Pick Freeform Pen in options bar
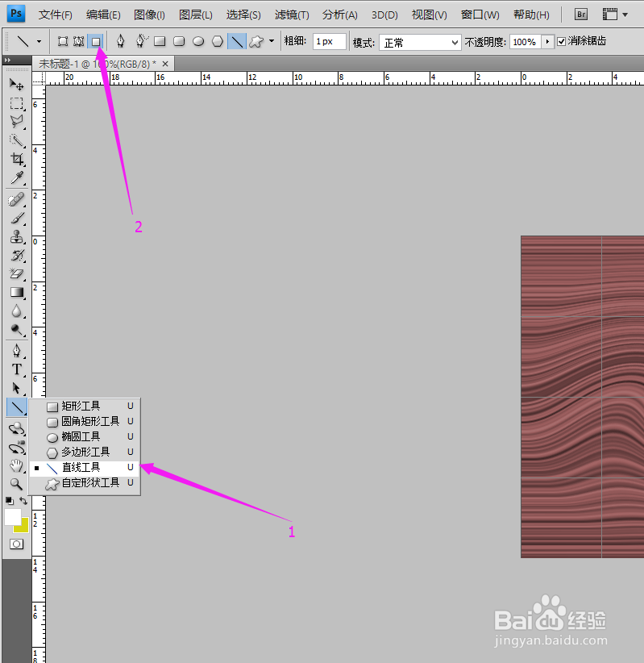Viewport: 644px width, 663px height. (x=141, y=41)
